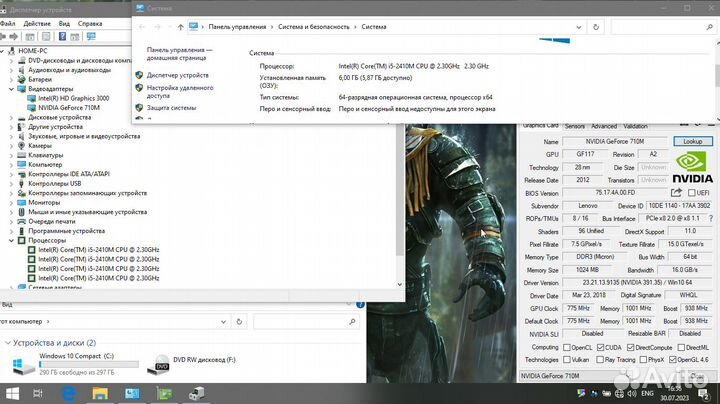Click the shield icon next to Защита системы
Viewport: 720px width, 404px height.
click(x=140, y=108)
